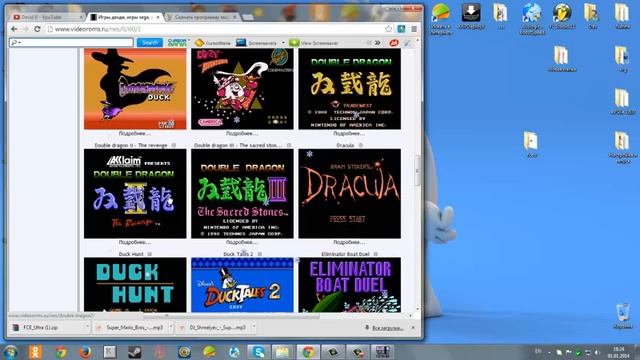Click the green extension icon beside the bookmark star
Image resolution: width=640 pixels, height=360 pixels.
tap(401, 29)
